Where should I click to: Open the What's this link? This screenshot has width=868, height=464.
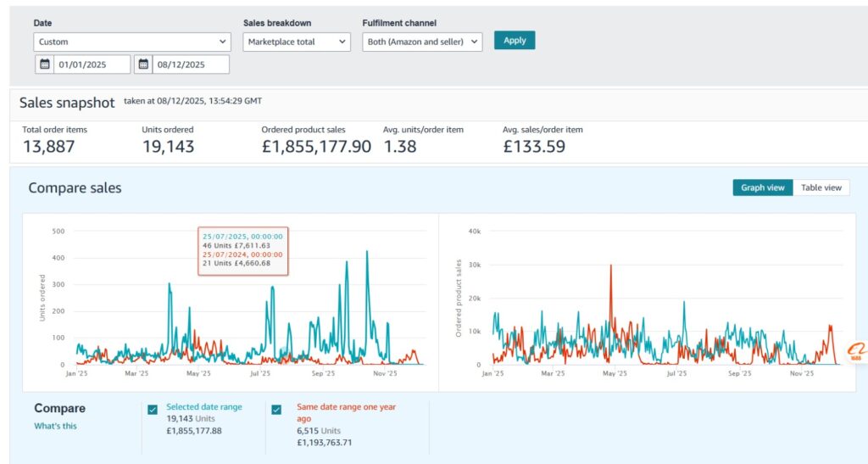pyautogui.click(x=55, y=426)
